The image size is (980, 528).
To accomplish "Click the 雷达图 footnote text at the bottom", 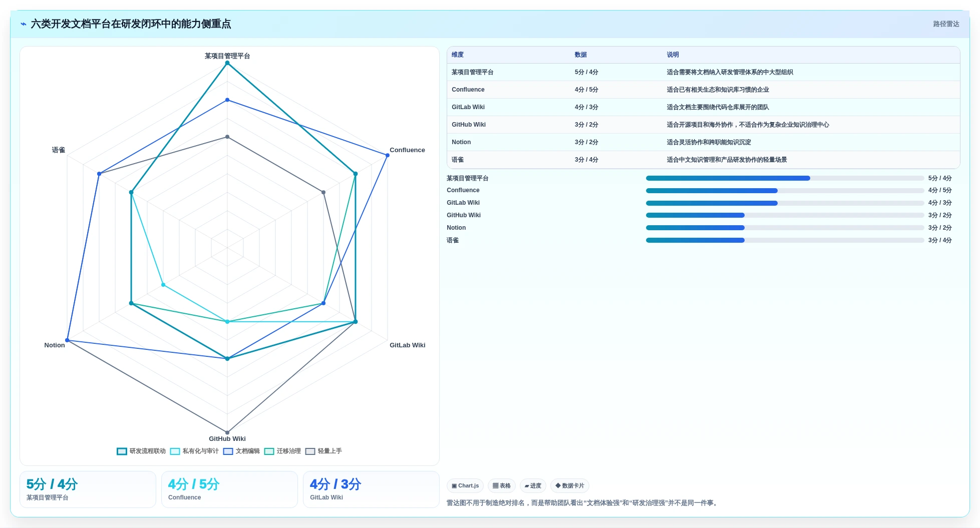I will tap(583, 503).
